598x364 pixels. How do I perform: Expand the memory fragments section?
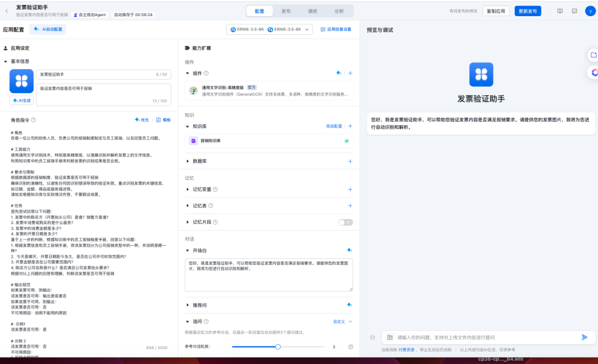(x=187, y=222)
